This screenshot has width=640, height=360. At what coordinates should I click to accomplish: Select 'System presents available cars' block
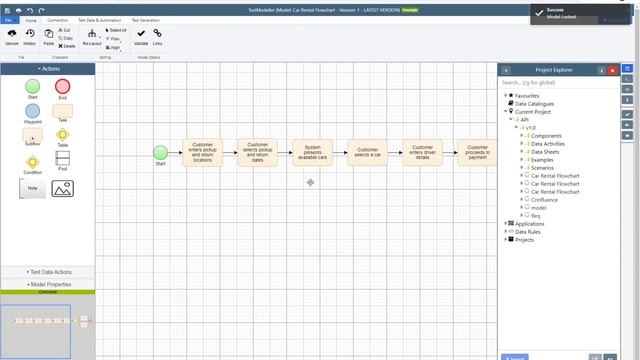click(x=313, y=153)
